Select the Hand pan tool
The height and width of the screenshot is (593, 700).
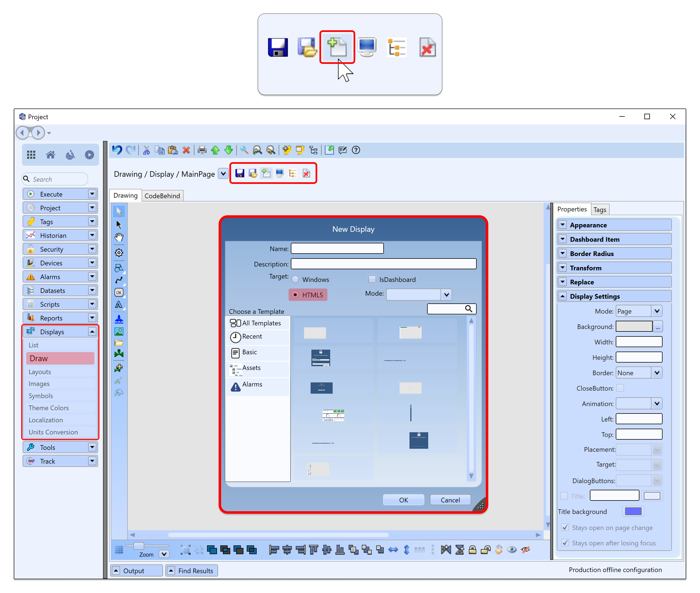119,237
